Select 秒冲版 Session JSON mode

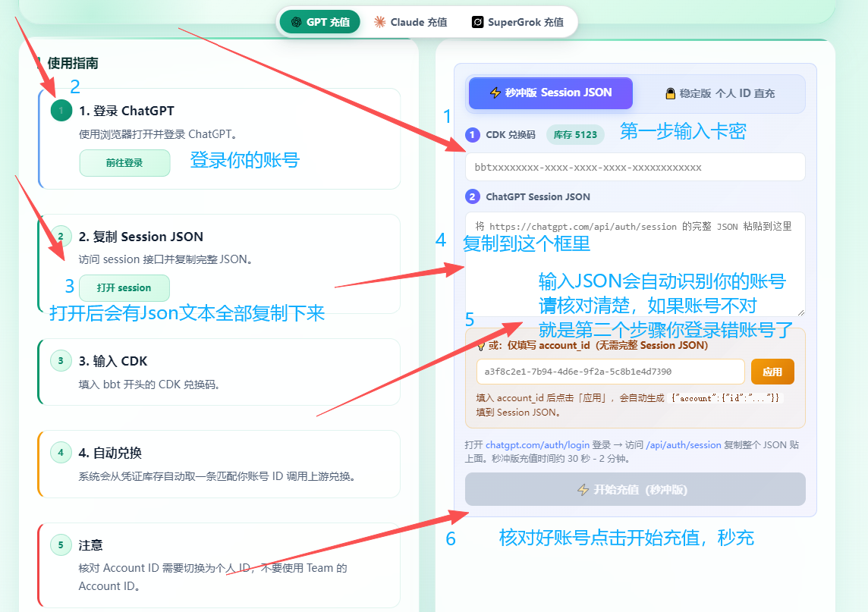pyautogui.click(x=550, y=93)
